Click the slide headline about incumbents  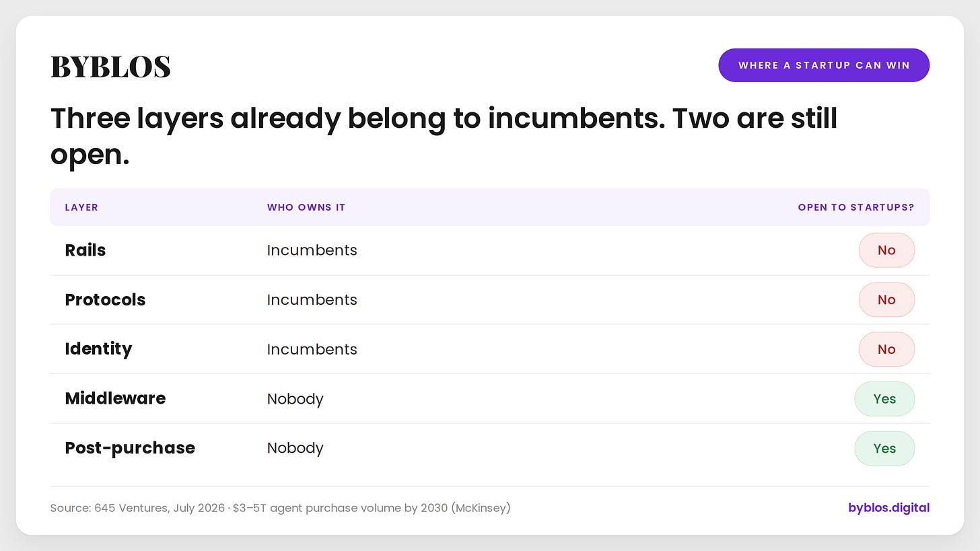click(444, 137)
